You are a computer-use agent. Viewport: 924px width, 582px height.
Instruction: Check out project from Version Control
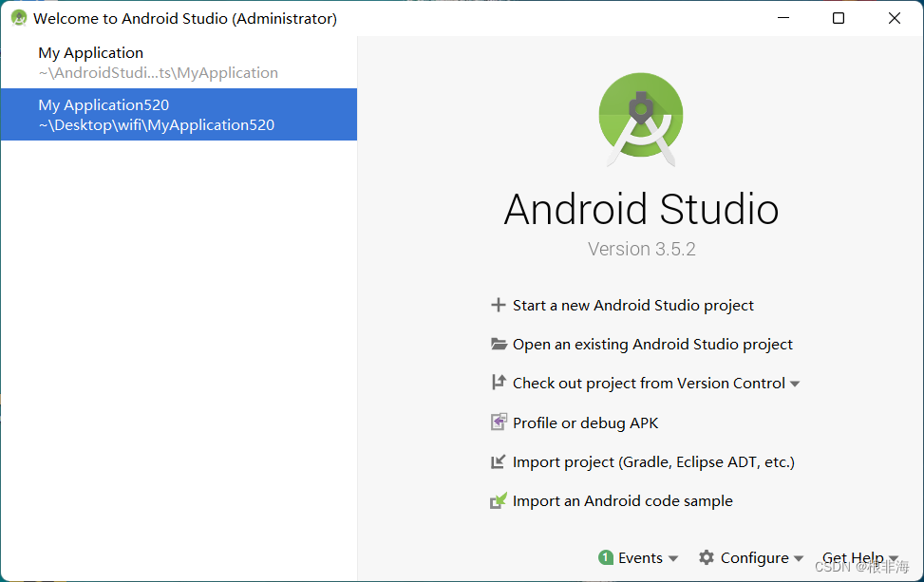649,384
